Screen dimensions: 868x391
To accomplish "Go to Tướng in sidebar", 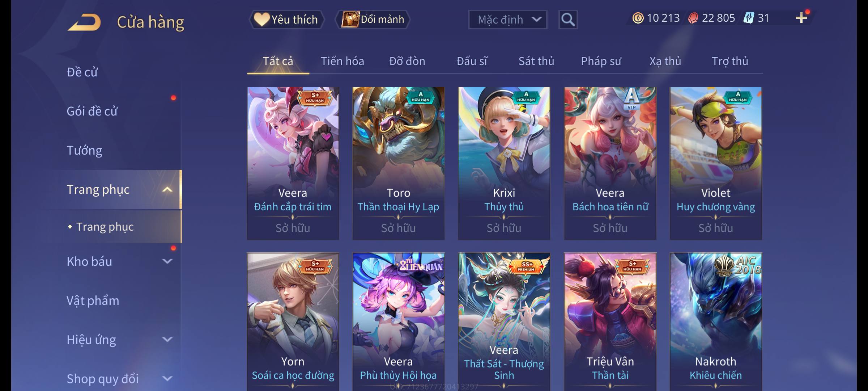I will (x=84, y=150).
